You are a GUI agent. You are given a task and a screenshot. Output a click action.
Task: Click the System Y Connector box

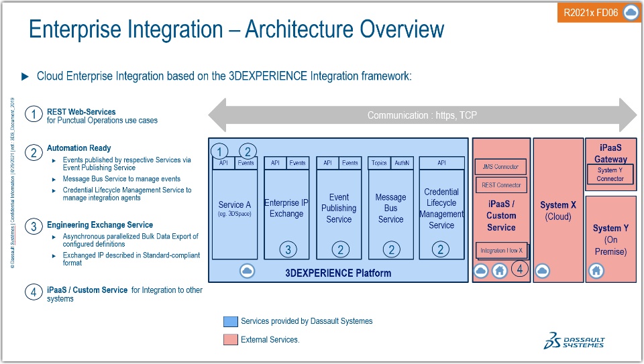[610, 174]
